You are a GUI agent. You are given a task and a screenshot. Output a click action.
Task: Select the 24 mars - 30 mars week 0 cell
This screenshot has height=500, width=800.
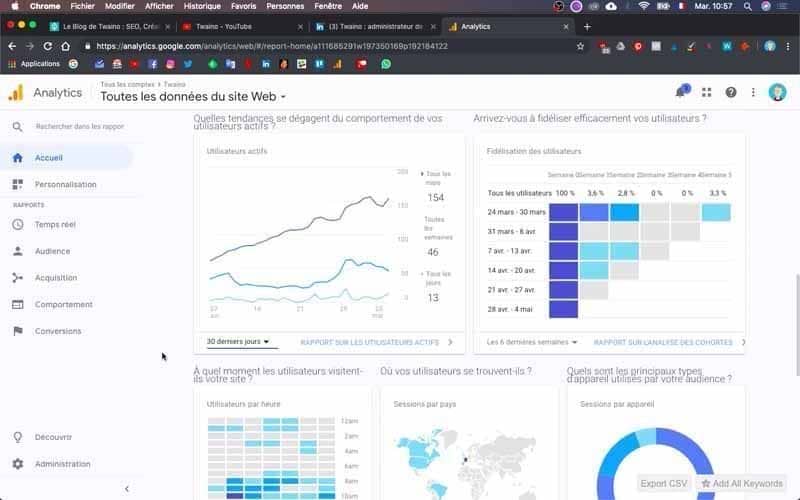pyautogui.click(x=563, y=212)
